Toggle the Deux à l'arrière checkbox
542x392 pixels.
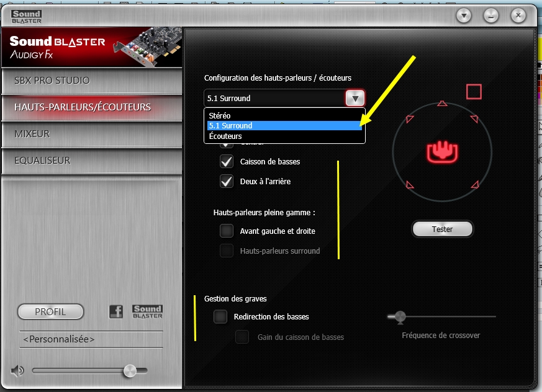click(227, 181)
